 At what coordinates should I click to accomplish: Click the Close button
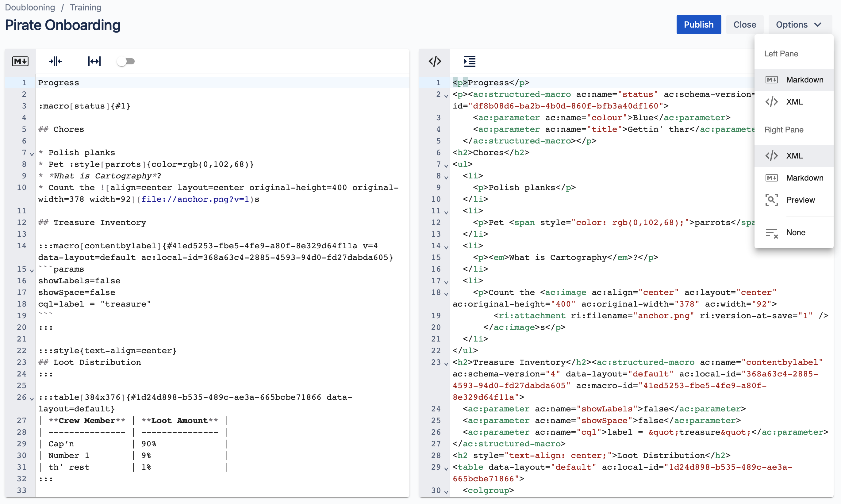tap(744, 25)
